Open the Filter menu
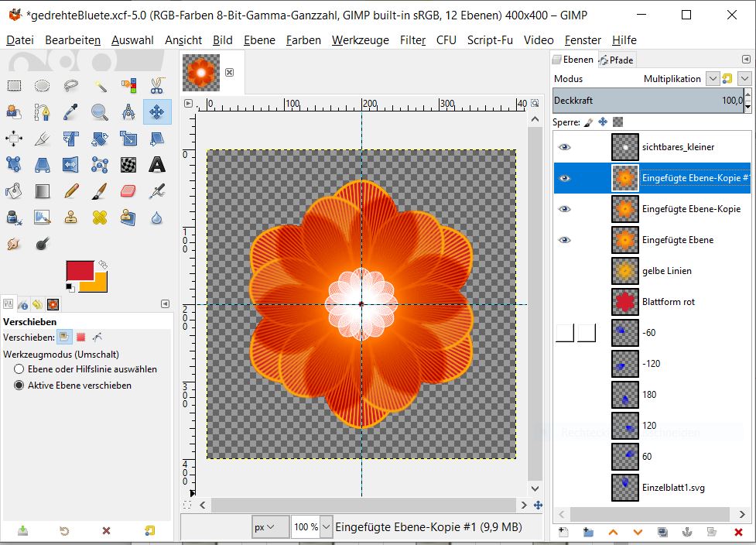Image resolution: width=756 pixels, height=545 pixels. [412, 40]
